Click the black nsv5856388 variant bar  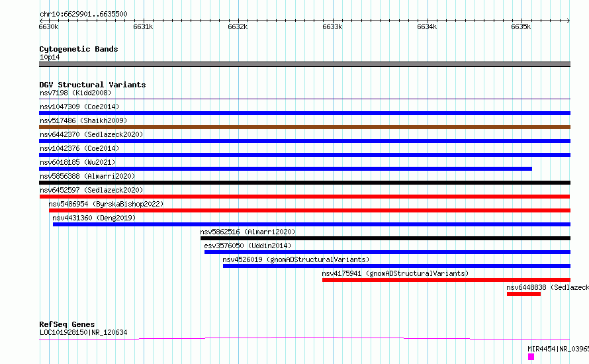point(304,183)
